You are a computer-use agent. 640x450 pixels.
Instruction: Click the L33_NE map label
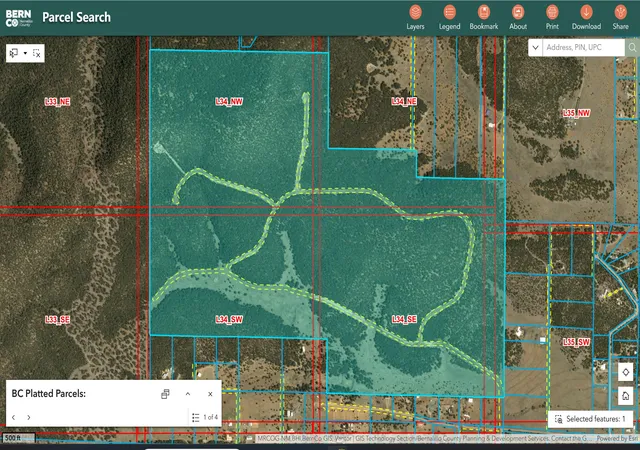[57, 102]
